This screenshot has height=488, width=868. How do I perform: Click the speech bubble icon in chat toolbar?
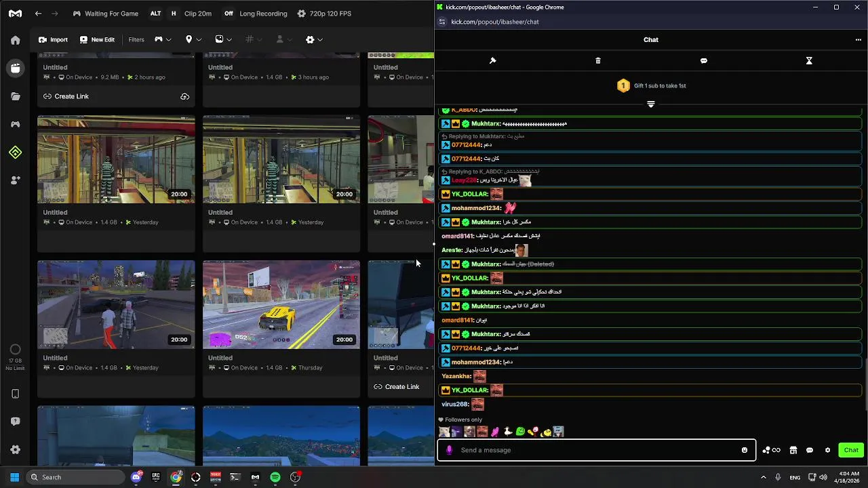pyautogui.click(x=704, y=60)
